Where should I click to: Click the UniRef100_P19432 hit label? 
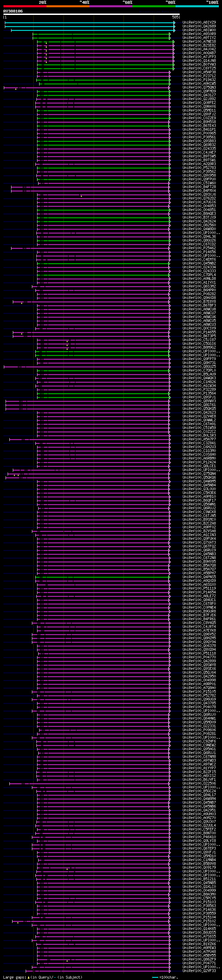point(199,80)
